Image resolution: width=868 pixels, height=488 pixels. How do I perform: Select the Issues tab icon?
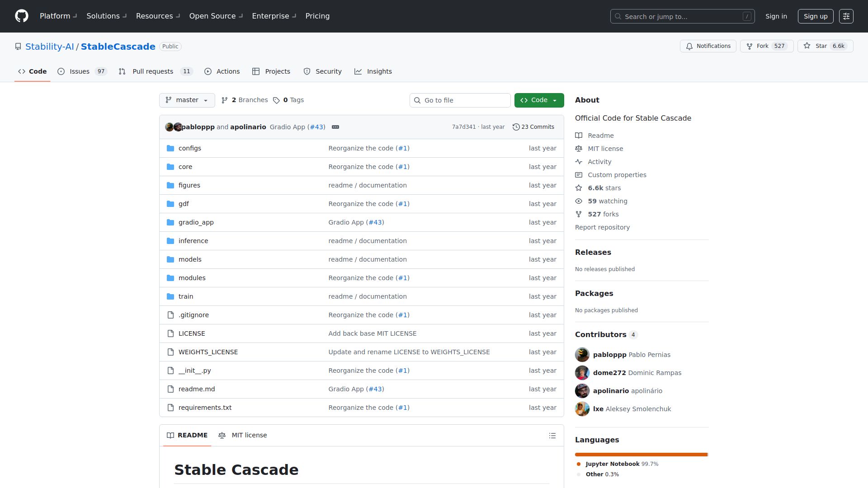(x=61, y=71)
